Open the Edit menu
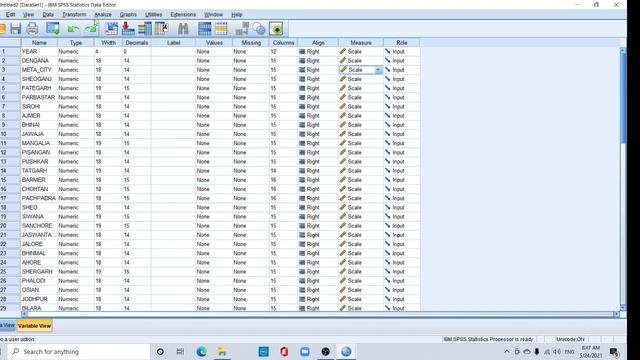Image resolution: width=640 pixels, height=360 pixels. pyautogui.click(x=10, y=14)
